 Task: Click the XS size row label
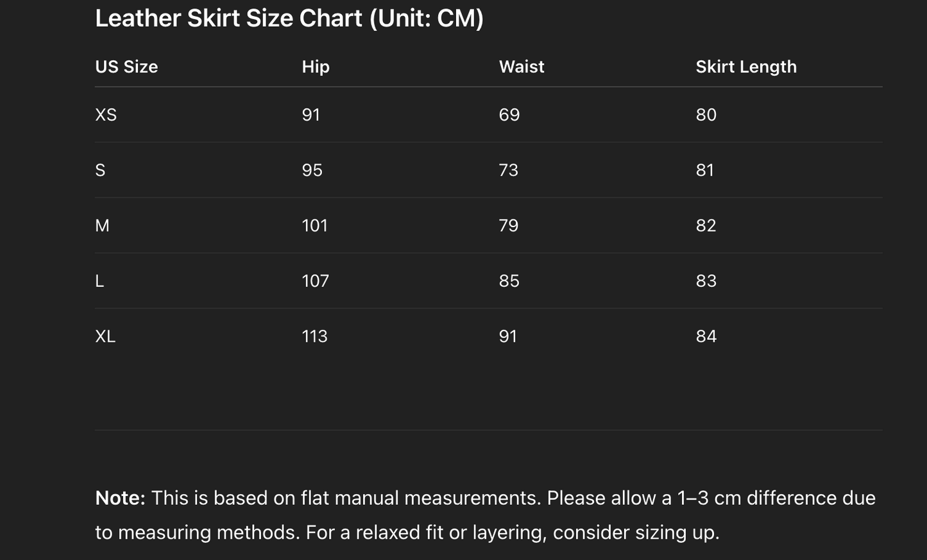click(106, 115)
